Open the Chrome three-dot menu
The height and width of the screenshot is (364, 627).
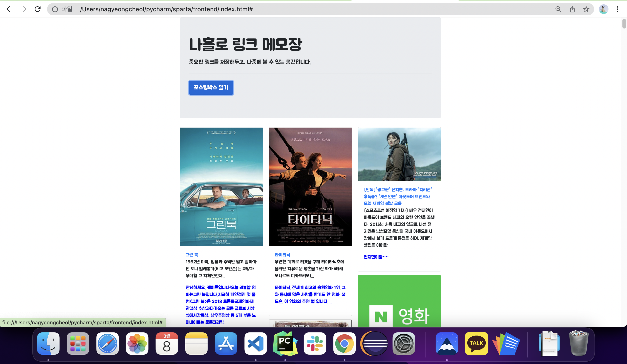618,9
